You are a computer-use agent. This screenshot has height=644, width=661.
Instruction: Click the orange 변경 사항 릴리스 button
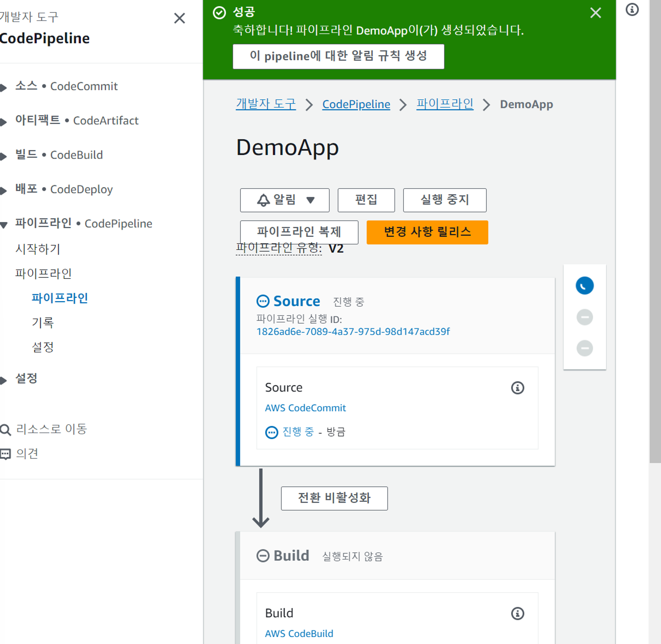click(427, 232)
